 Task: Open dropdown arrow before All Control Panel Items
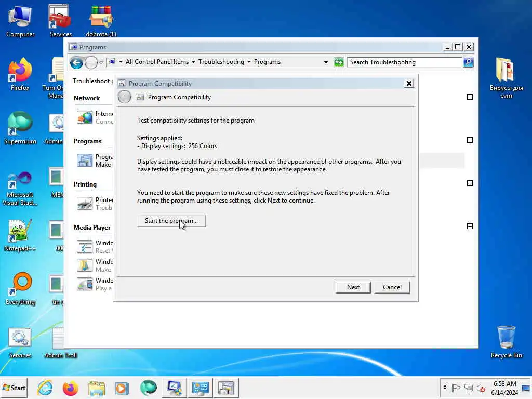pos(121,62)
